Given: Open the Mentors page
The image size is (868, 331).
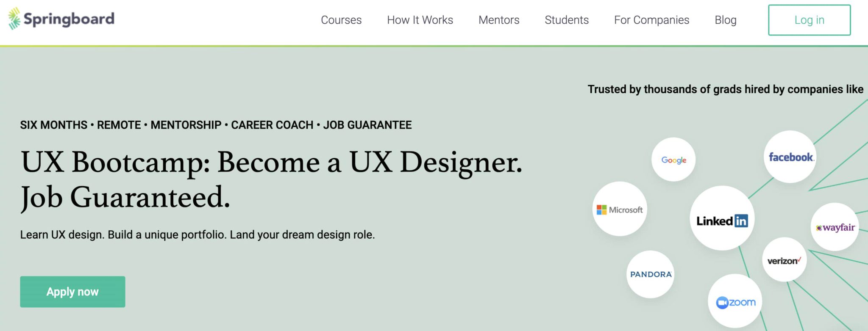Looking at the screenshot, I should click(x=499, y=20).
